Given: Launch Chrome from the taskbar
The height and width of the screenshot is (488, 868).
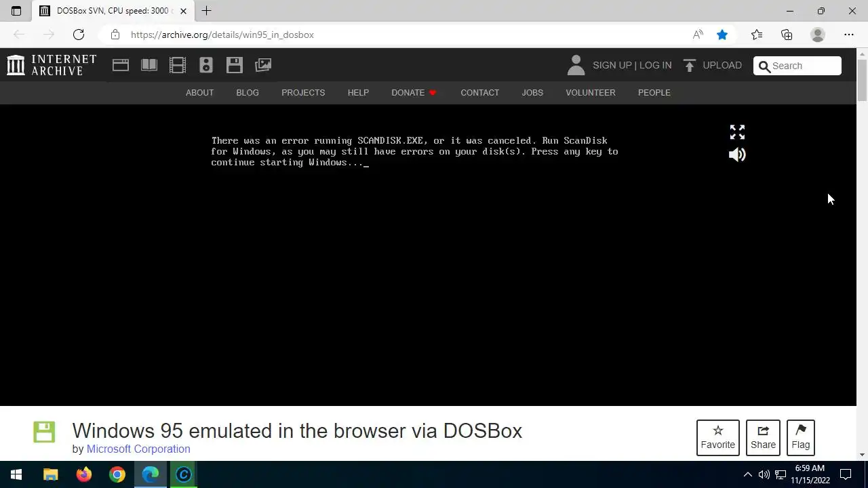Looking at the screenshot, I should tap(117, 474).
